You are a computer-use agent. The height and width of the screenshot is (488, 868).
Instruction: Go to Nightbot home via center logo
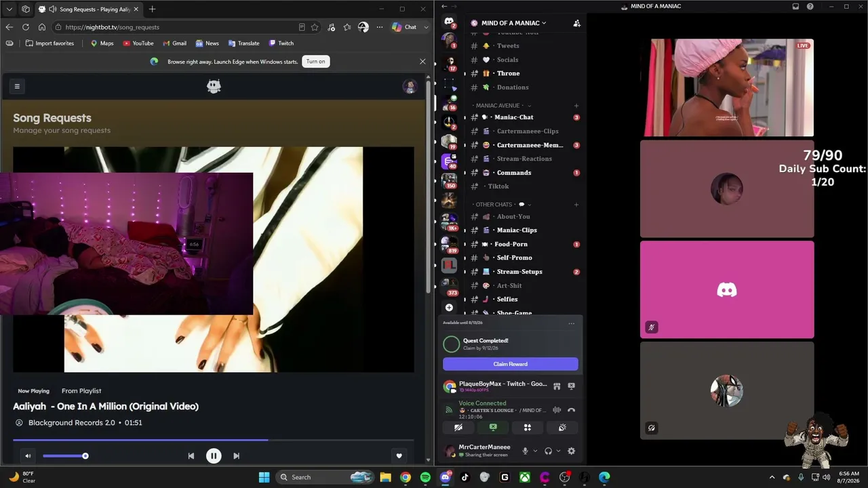(214, 86)
